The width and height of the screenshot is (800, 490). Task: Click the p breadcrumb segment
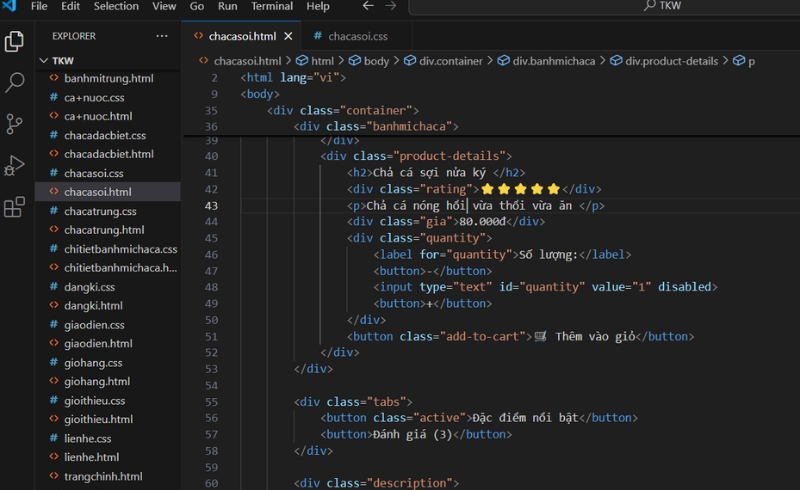point(751,61)
